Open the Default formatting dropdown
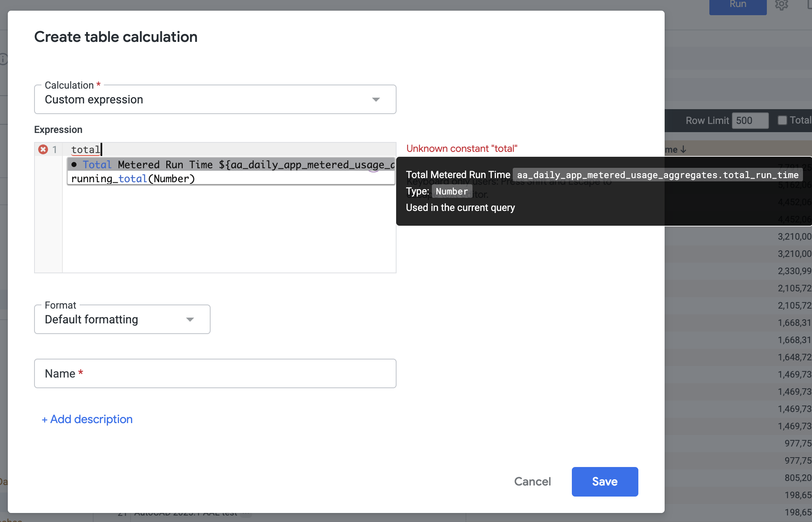The width and height of the screenshot is (812, 522). coord(122,319)
